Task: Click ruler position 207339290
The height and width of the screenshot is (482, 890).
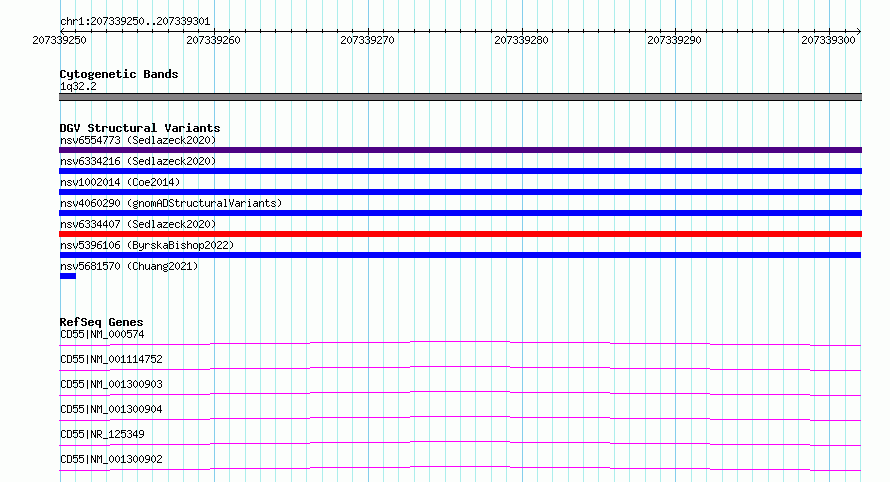Action: pyautogui.click(x=674, y=40)
